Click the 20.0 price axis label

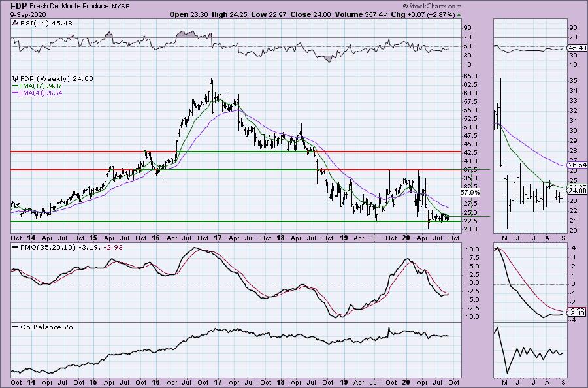(470, 229)
